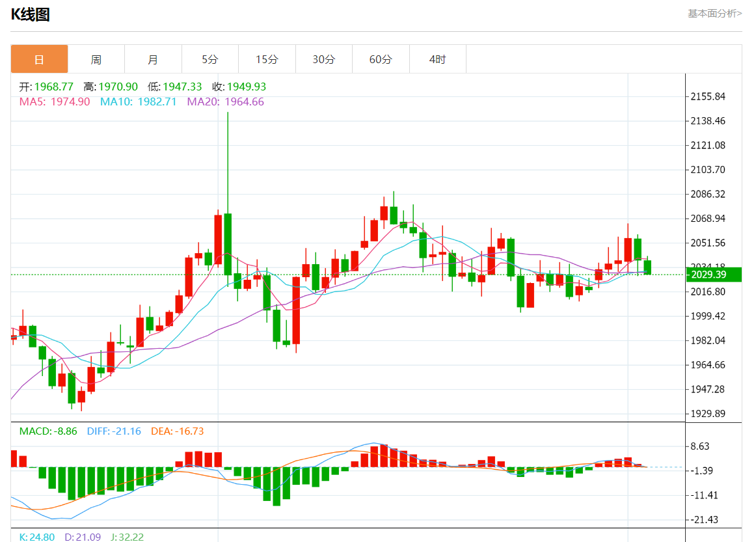Click the MA20 indicator value label
The height and width of the screenshot is (542, 756).
pos(226,102)
